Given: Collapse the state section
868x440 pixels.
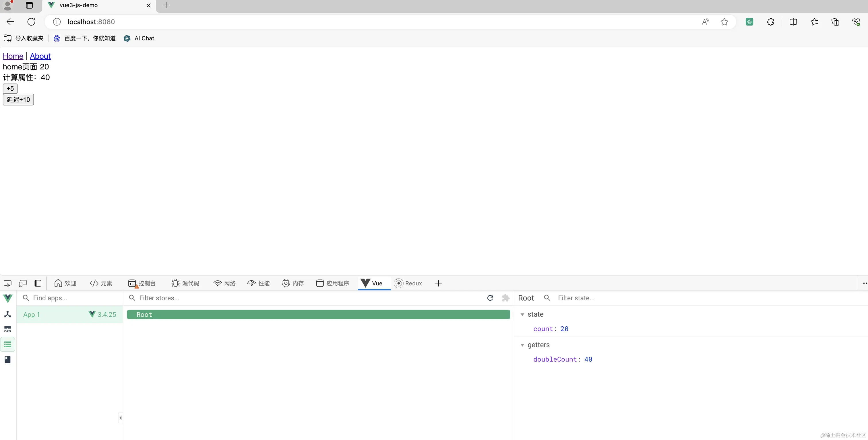Looking at the screenshot, I should click(523, 314).
